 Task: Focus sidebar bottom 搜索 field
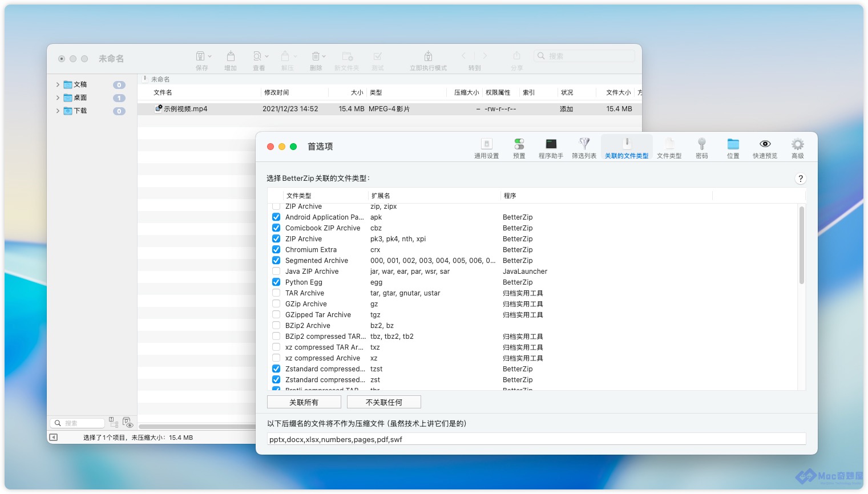pyautogui.click(x=78, y=423)
